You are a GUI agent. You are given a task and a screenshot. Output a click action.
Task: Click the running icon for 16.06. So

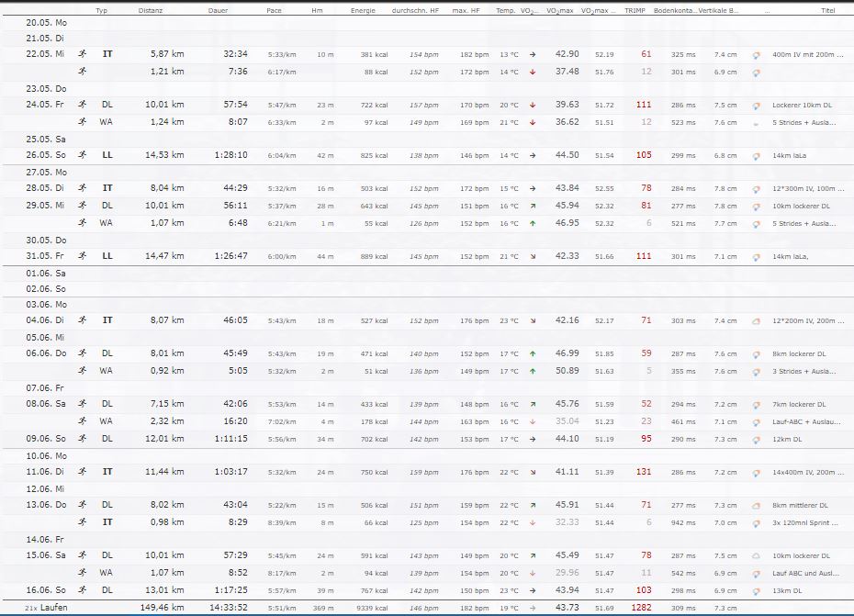83,590
